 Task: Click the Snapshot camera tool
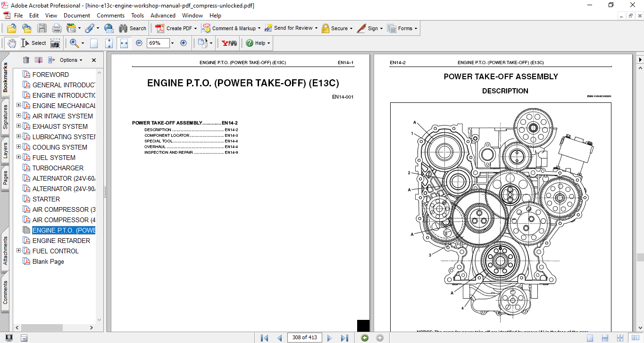pos(55,43)
